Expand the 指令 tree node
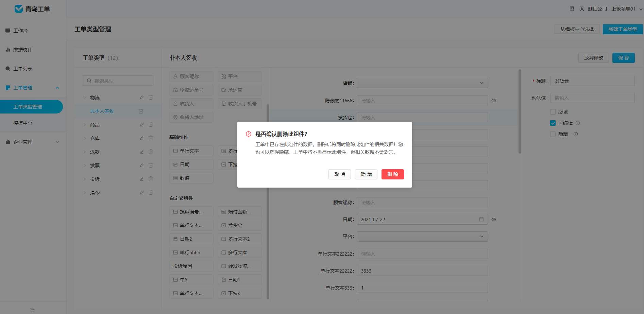The image size is (644, 314). pyautogui.click(x=85, y=193)
